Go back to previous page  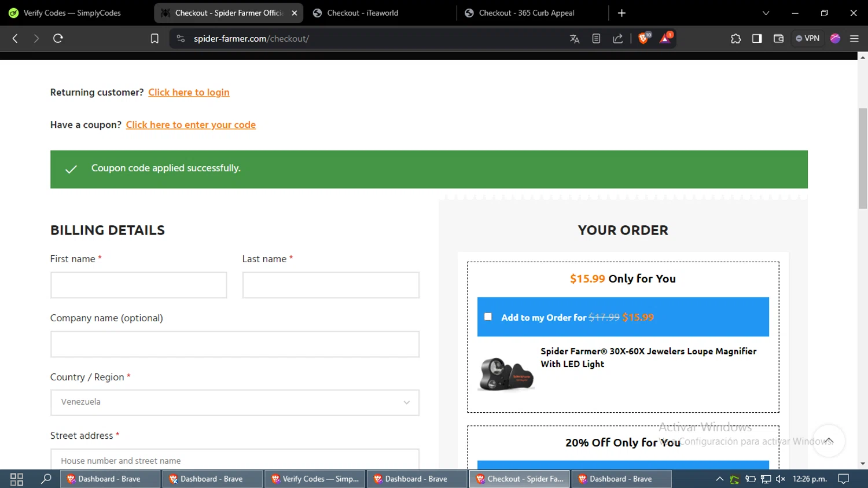pyautogui.click(x=15, y=38)
